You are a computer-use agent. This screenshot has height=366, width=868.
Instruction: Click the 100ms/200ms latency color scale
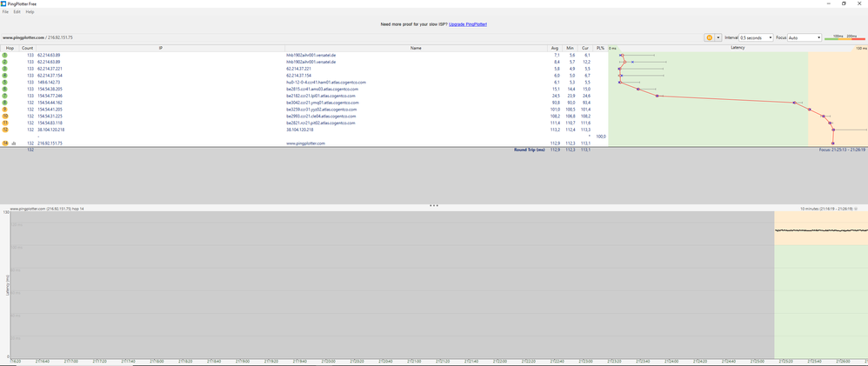(845, 37)
